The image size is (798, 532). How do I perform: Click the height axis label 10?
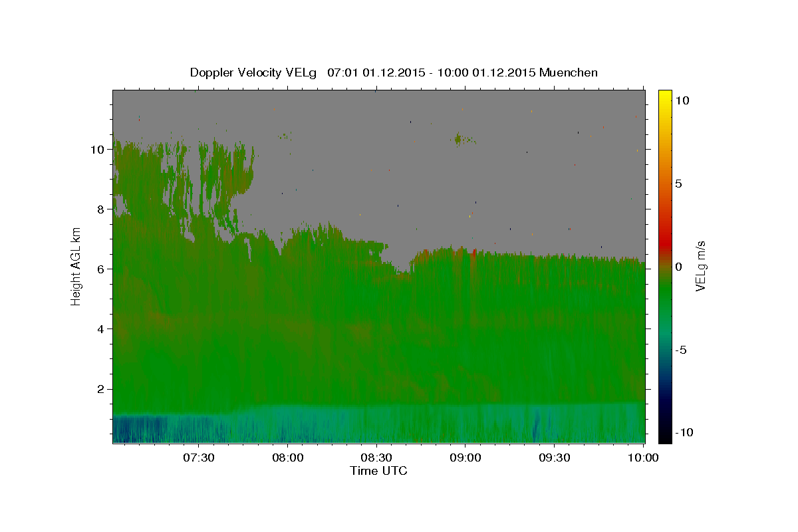pos(97,149)
